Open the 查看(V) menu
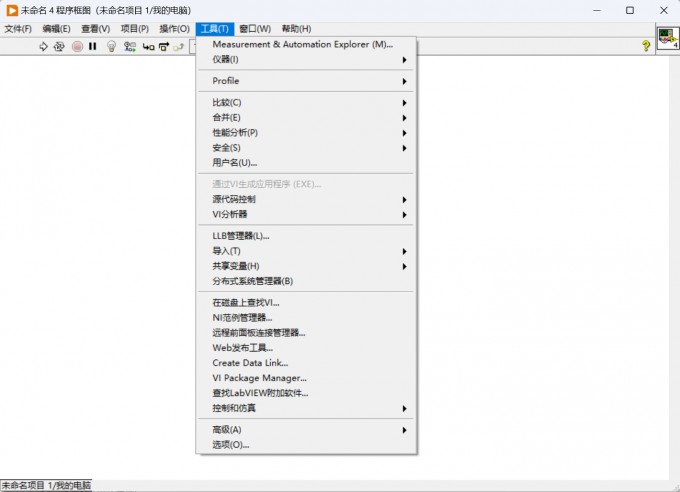680x492 pixels. pyautogui.click(x=96, y=29)
